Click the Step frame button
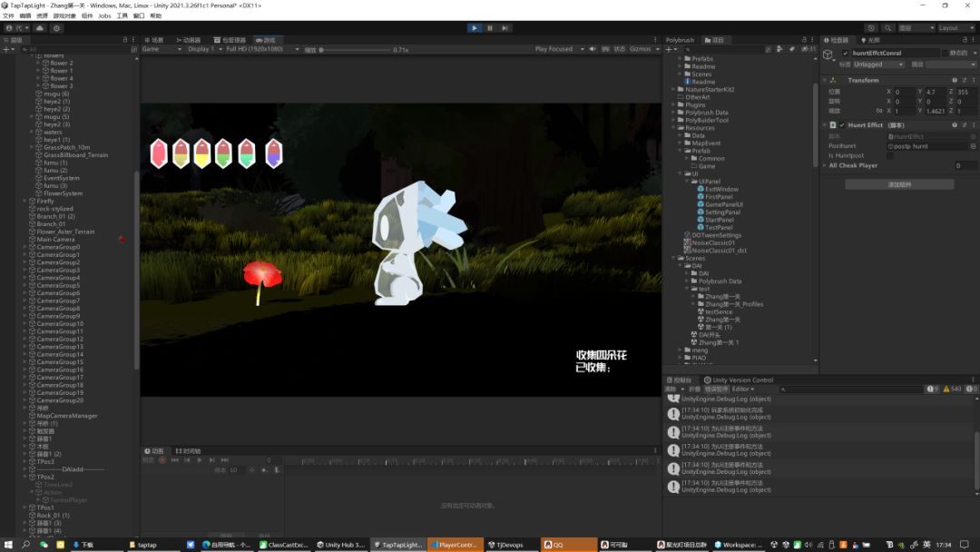This screenshot has height=552, width=980. tap(505, 28)
